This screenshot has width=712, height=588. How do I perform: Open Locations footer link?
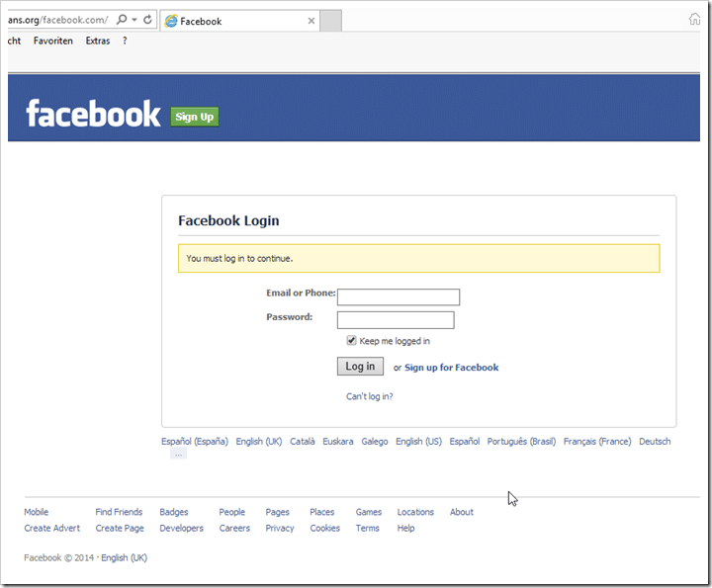coord(415,512)
